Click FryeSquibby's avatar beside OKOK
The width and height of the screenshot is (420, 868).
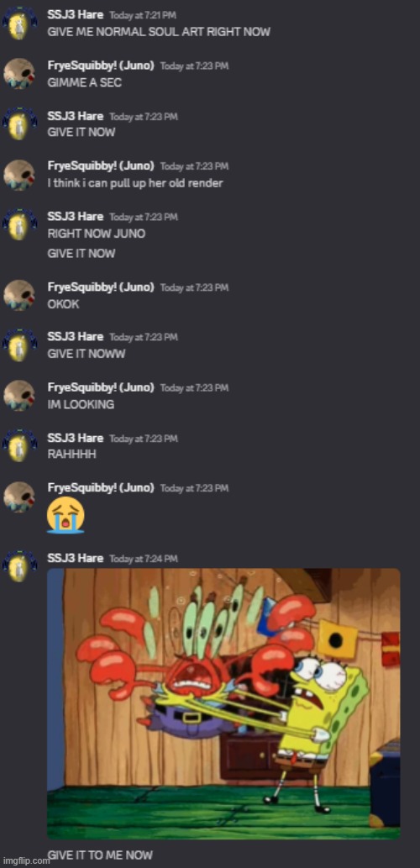click(19, 295)
